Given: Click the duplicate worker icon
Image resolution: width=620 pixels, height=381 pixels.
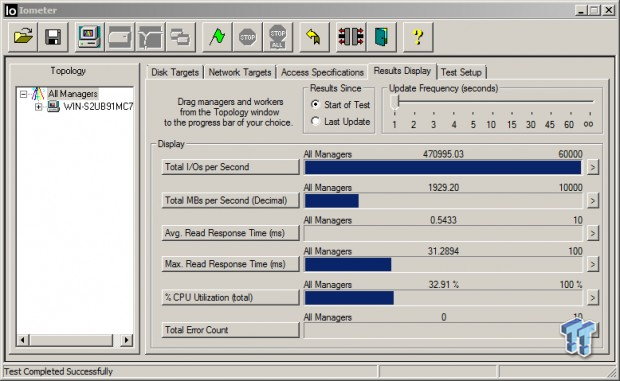Looking at the screenshot, I should pyautogui.click(x=181, y=37).
